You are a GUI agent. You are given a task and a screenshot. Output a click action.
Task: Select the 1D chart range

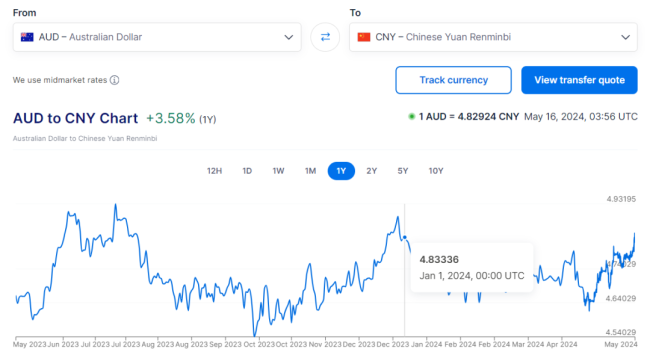(x=247, y=171)
